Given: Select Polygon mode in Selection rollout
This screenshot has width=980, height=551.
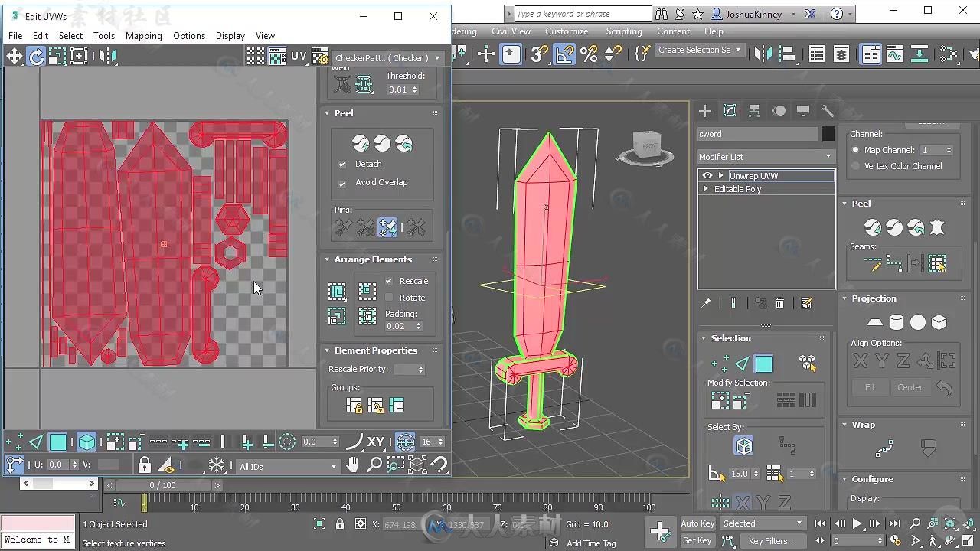Looking at the screenshot, I should (x=763, y=364).
